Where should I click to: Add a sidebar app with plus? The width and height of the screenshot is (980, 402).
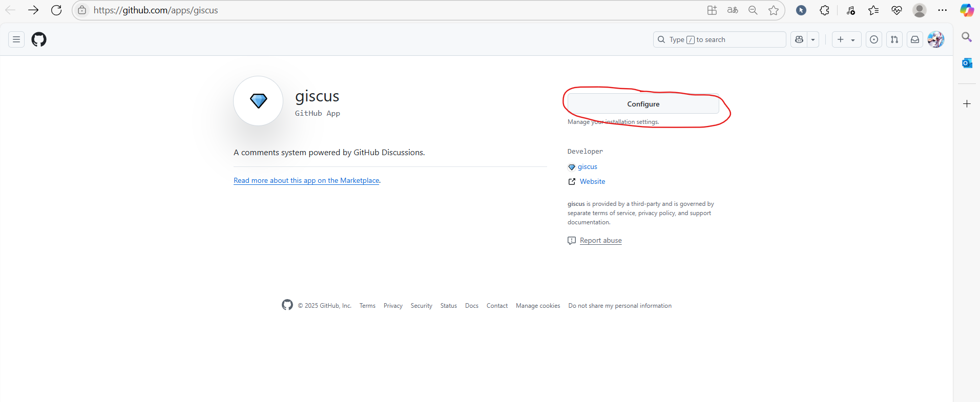(x=967, y=104)
